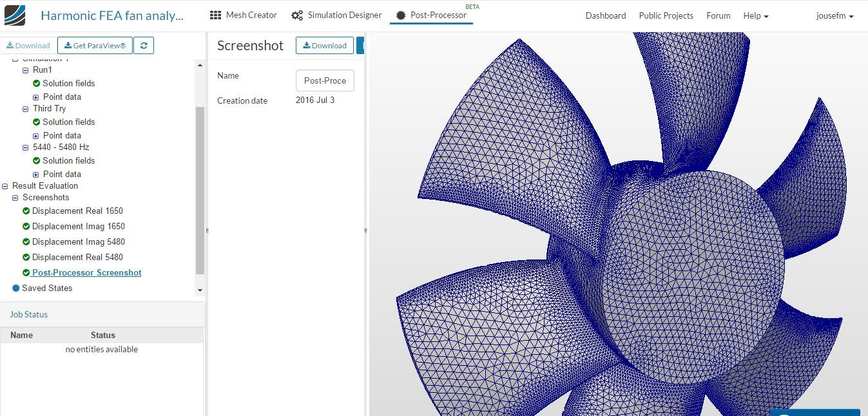Click tree scrollbar up arrow
This screenshot has height=416, width=868.
pos(200,64)
